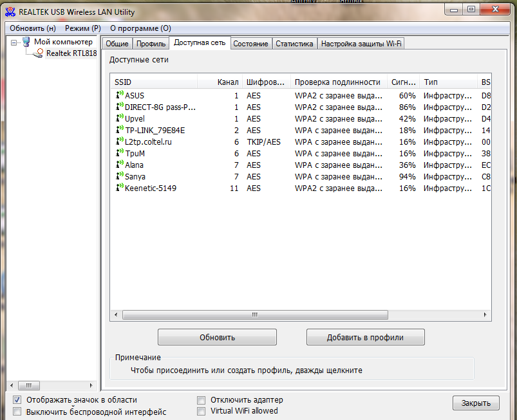Click the '36%' signal value for Alana
The height and width of the screenshot is (420, 517).
point(407,165)
